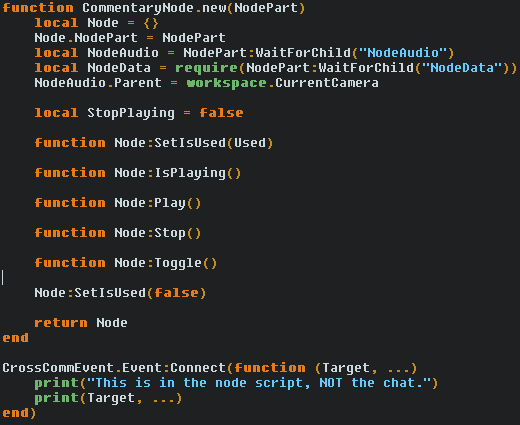Click the CommentaryNode.new function declaration
The height and width of the screenshot is (425, 520).
(154, 8)
